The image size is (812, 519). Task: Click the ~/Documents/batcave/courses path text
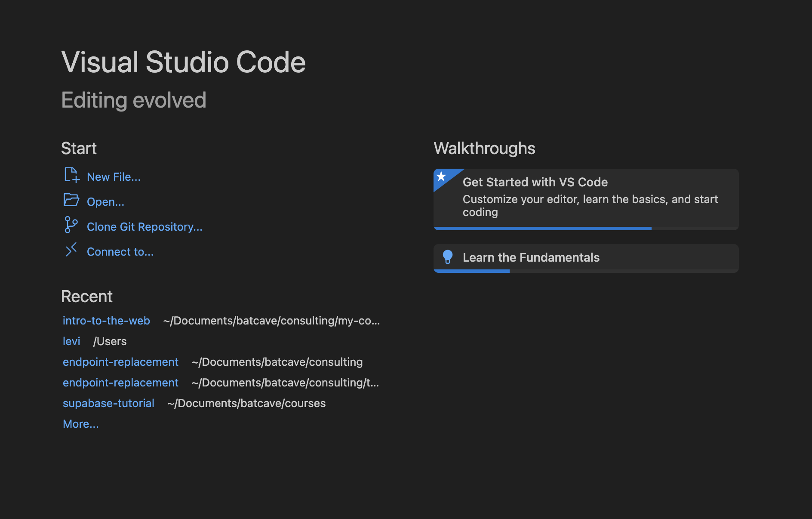click(246, 403)
